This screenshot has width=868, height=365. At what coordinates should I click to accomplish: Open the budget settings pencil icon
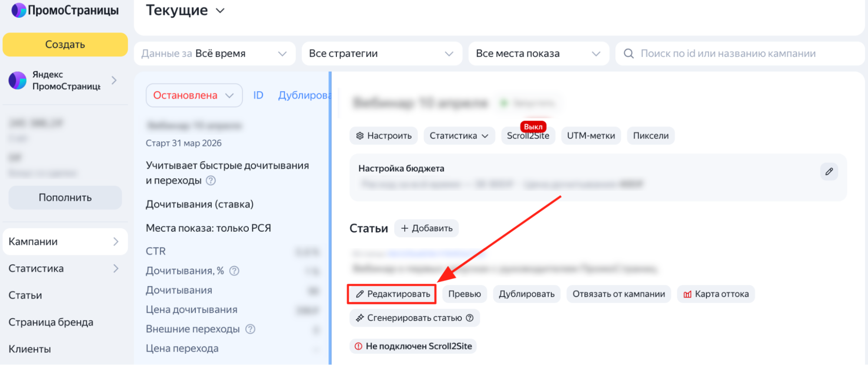tap(829, 171)
